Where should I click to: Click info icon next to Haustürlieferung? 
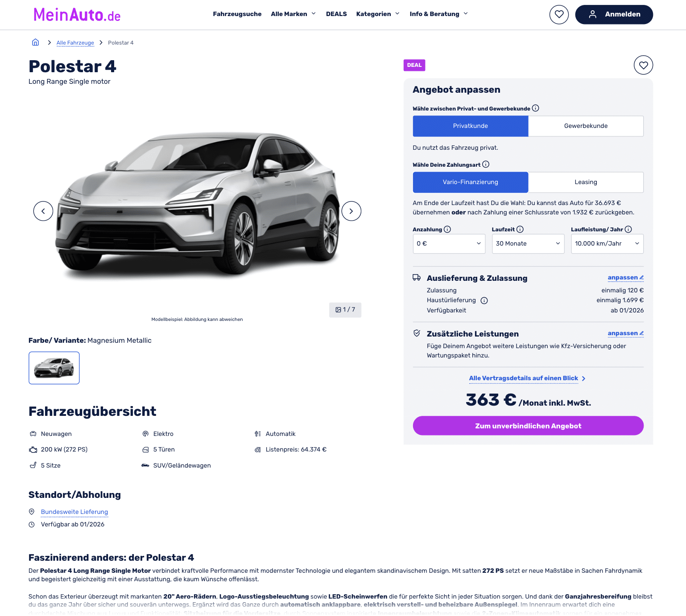click(x=484, y=300)
